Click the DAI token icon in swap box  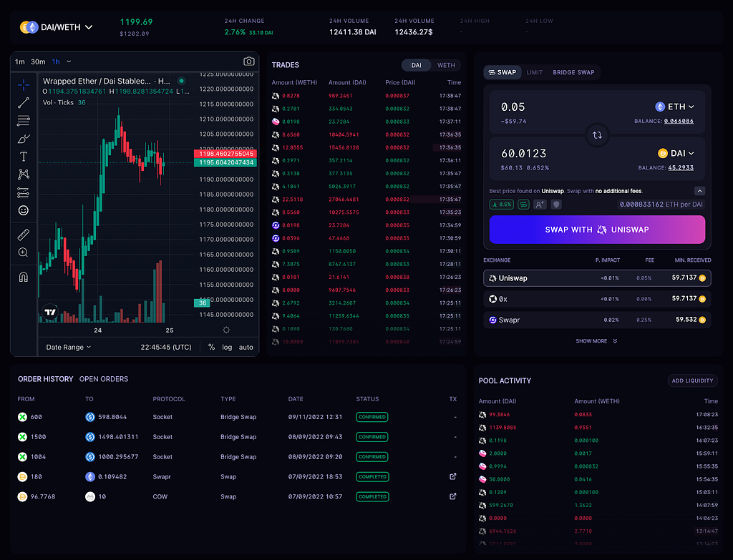(x=662, y=153)
